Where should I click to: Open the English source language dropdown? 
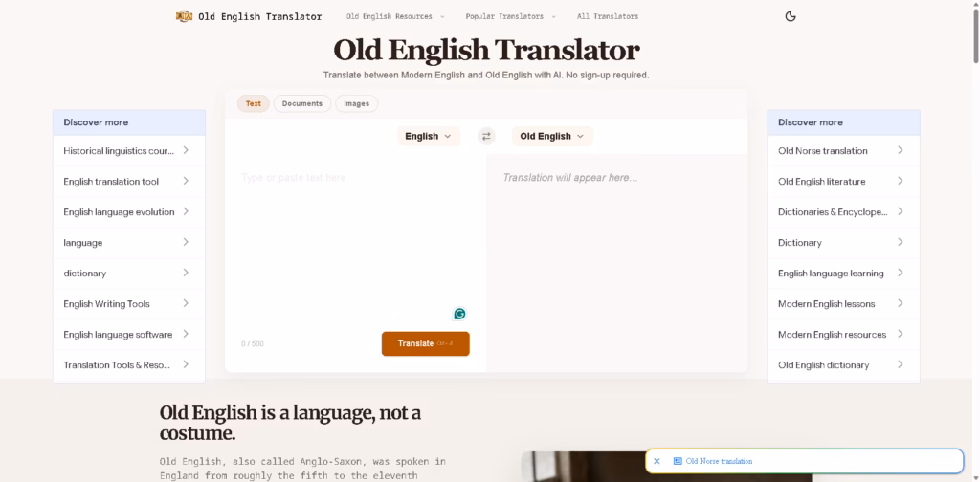pyautogui.click(x=428, y=136)
